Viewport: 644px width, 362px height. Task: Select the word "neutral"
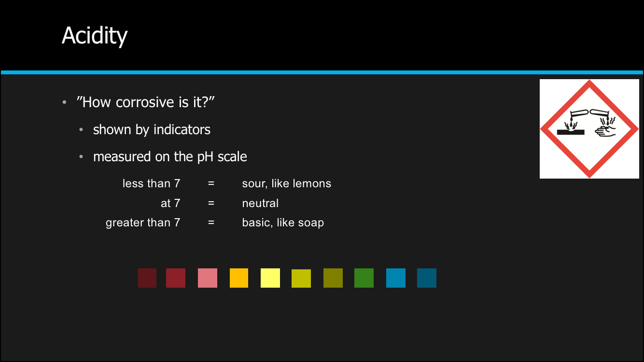(260, 203)
